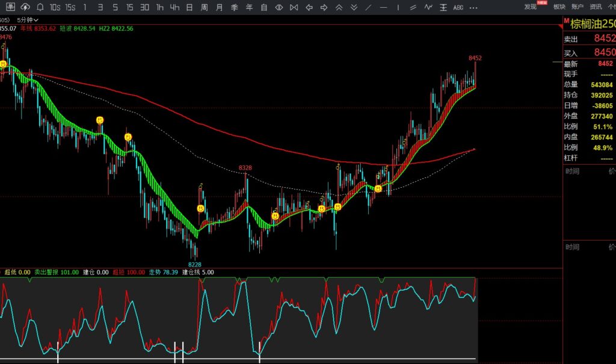The image size is (616, 364).
Task: Click the boxed order icon in toolbar
Action: tap(11, 7)
